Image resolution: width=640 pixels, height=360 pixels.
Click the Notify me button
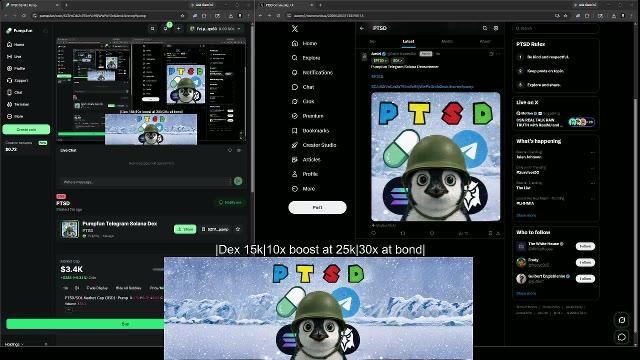tap(230, 202)
